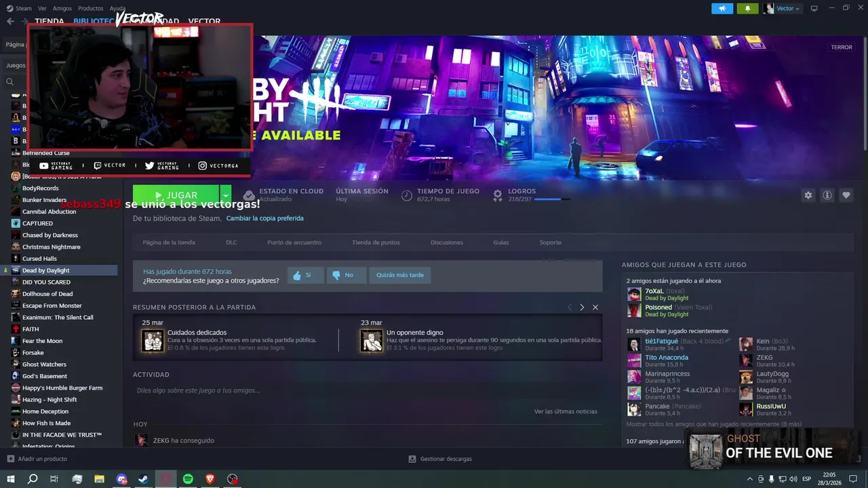
Task: Open the Un oponente digno achievement icon
Action: [x=372, y=340]
